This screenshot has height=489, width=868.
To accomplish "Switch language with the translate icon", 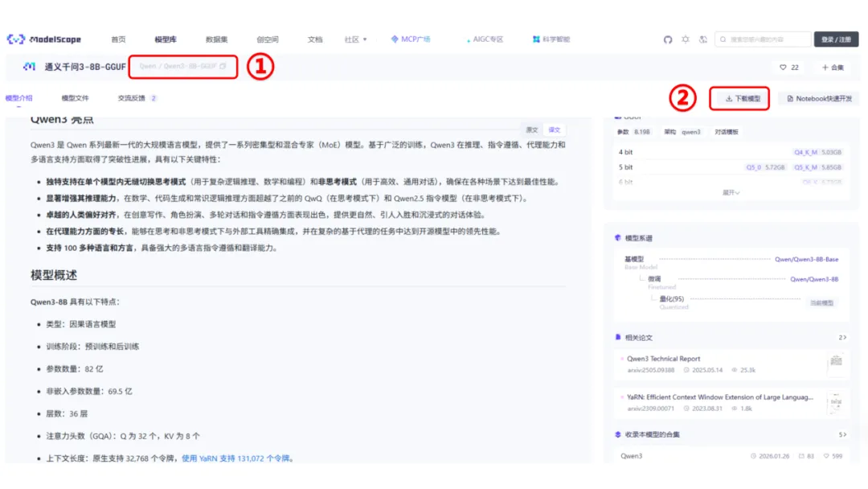I will pos(703,39).
